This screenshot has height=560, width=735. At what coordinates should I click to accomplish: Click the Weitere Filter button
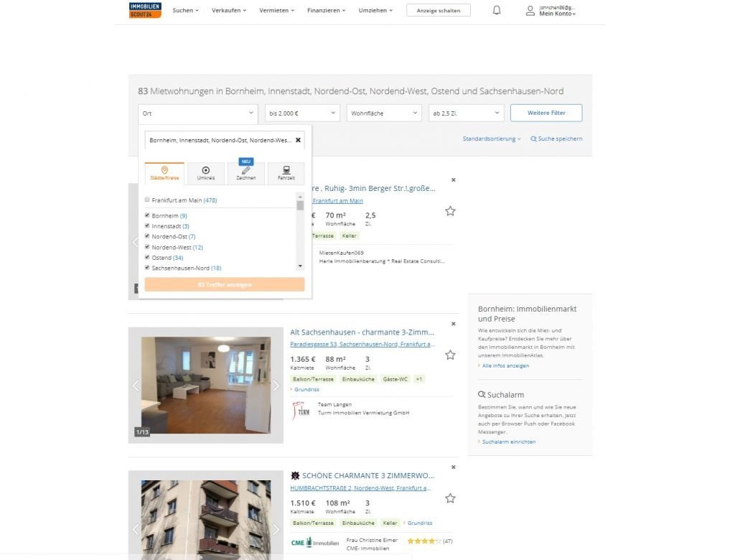tap(546, 113)
